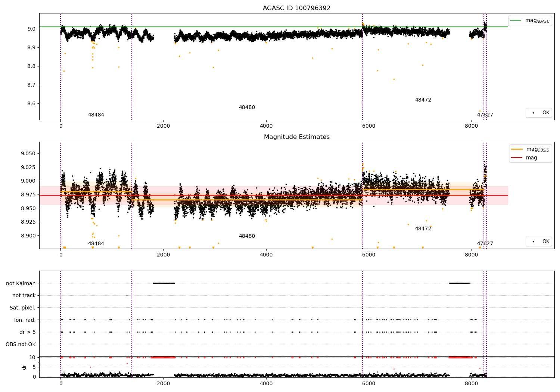Click the '8000' x-tick under Magnitude Estimates plot
Image resolution: width=560 pixels, height=392 pixels.
tap(472, 255)
